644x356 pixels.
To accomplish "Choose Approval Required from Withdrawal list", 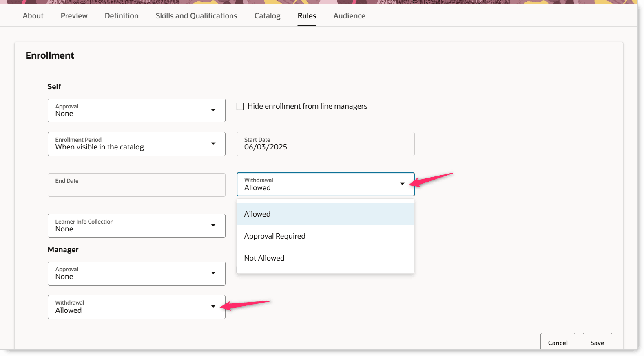I will coord(325,236).
